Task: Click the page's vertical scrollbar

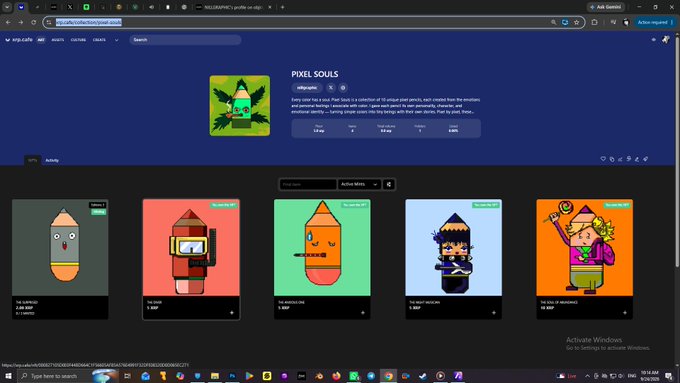Action: coord(677,152)
